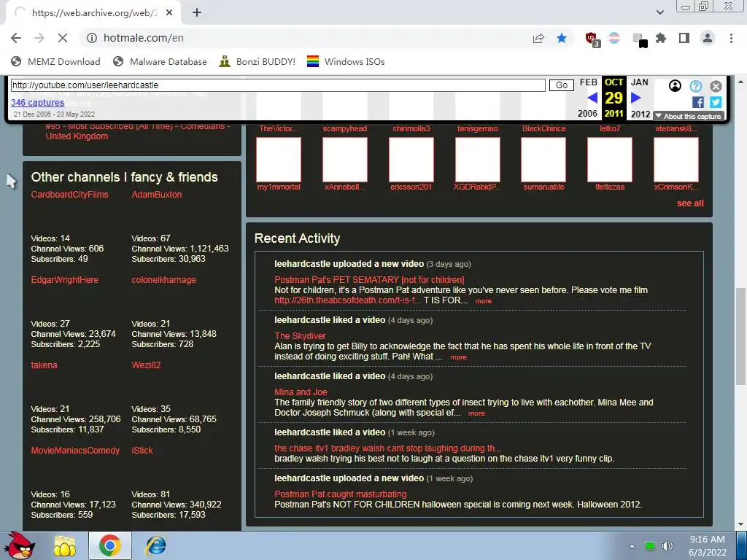Open the scampyhead user link
Image resolution: width=747 pixels, height=560 pixels.
coord(345,128)
